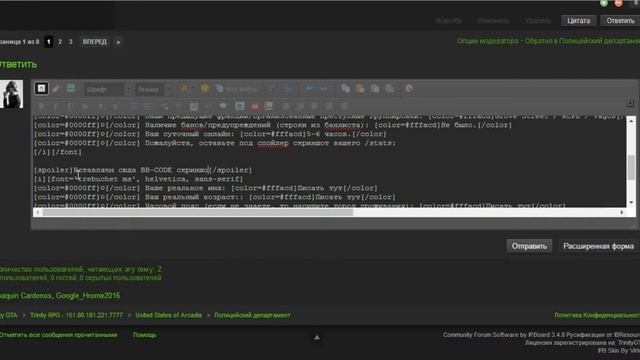Screen dimensions: 640x360
Task: Click the redo arrow icon
Action: (324, 89)
